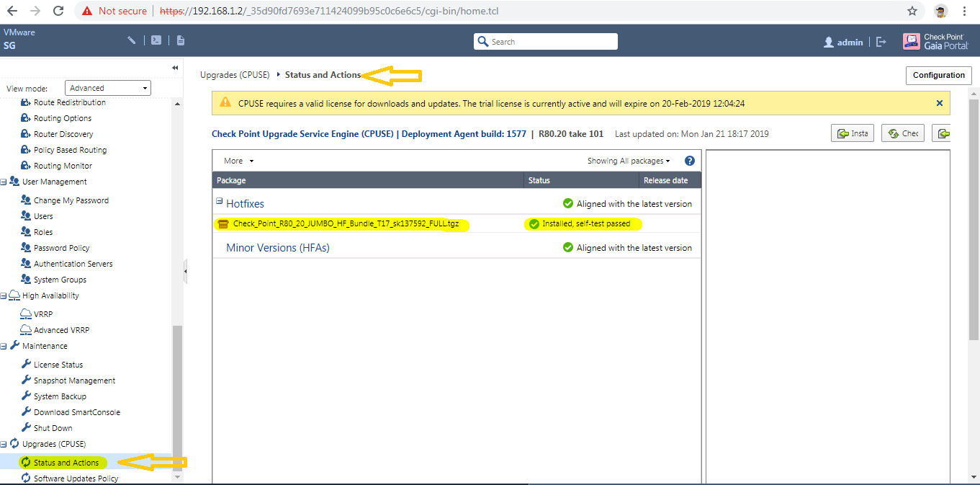Open Advanced VRRP page
The image size is (980, 485).
pyautogui.click(x=61, y=330)
